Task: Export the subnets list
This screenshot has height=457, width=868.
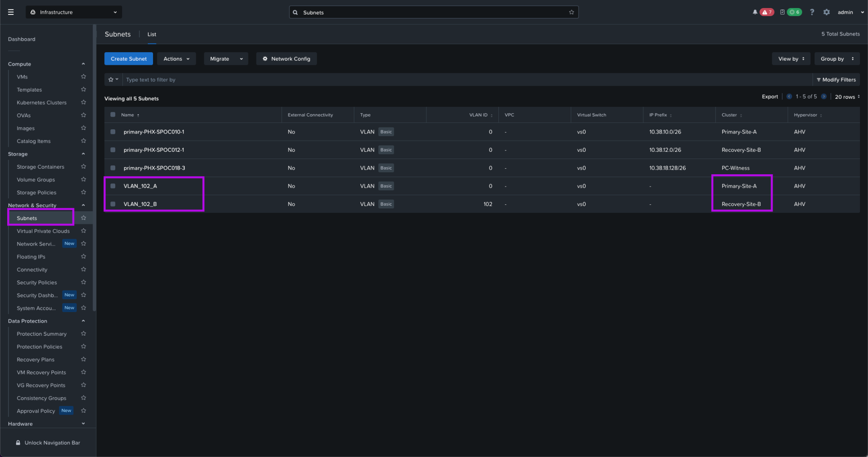Action: click(770, 96)
